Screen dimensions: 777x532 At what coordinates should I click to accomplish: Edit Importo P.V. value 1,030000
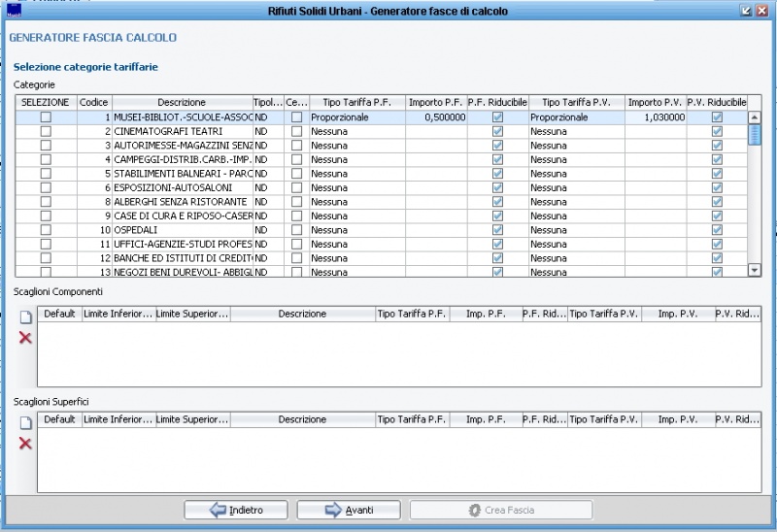click(x=657, y=116)
